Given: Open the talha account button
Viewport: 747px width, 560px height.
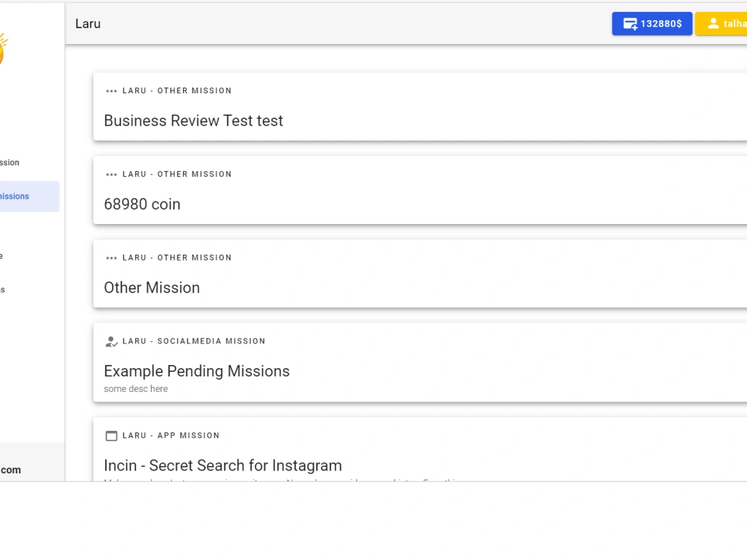Looking at the screenshot, I should click(x=722, y=24).
